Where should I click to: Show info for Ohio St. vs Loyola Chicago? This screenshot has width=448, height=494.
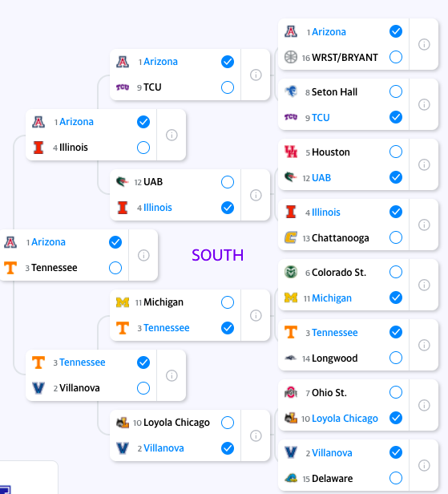click(424, 405)
